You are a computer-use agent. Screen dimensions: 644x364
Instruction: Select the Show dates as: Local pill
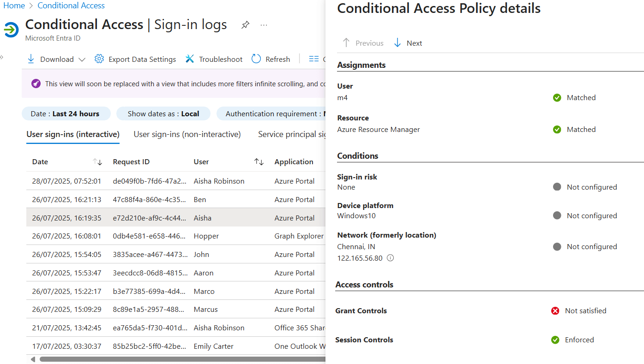tap(163, 113)
